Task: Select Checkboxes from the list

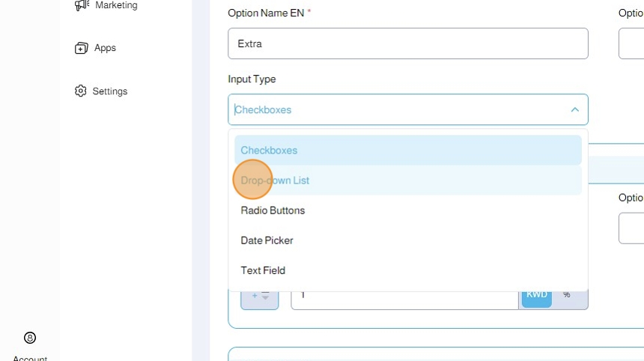Action: (x=408, y=151)
